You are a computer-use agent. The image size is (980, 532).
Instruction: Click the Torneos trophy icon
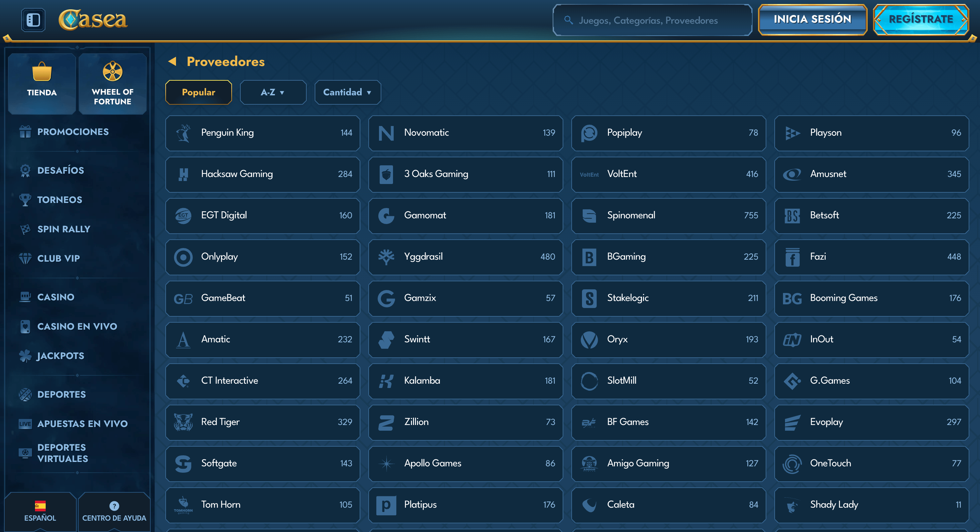click(25, 200)
